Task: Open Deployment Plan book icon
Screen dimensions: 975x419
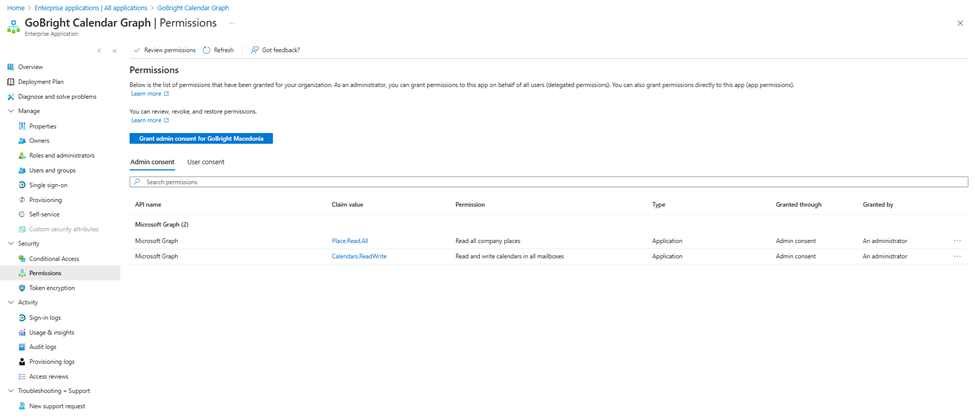Action: [11, 82]
